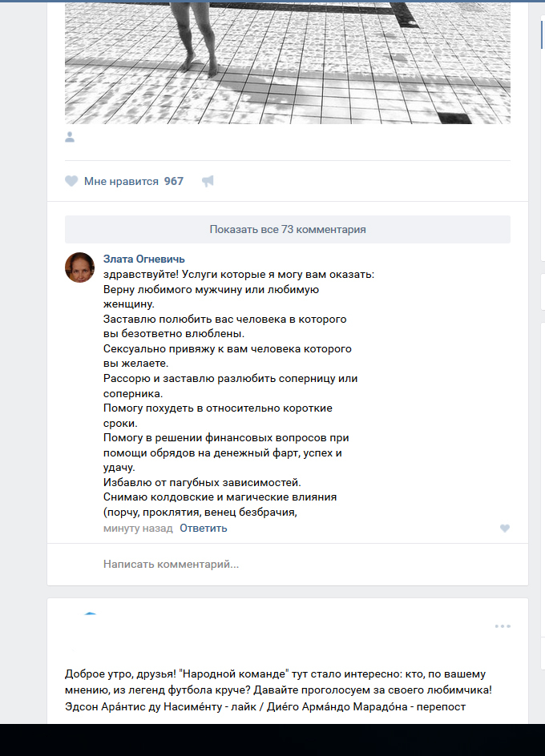Click the Написать комментарий input field
Viewport: 545px width, 756px height.
click(x=288, y=564)
